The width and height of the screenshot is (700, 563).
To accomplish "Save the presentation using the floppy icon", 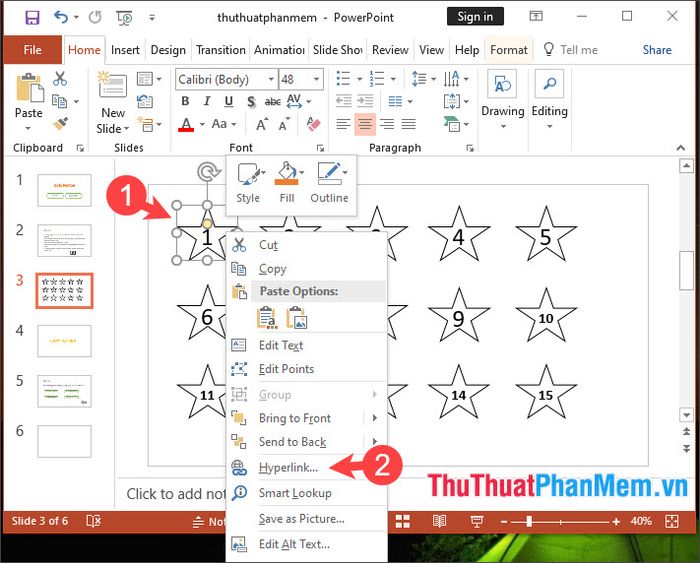I will click(32, 17).
